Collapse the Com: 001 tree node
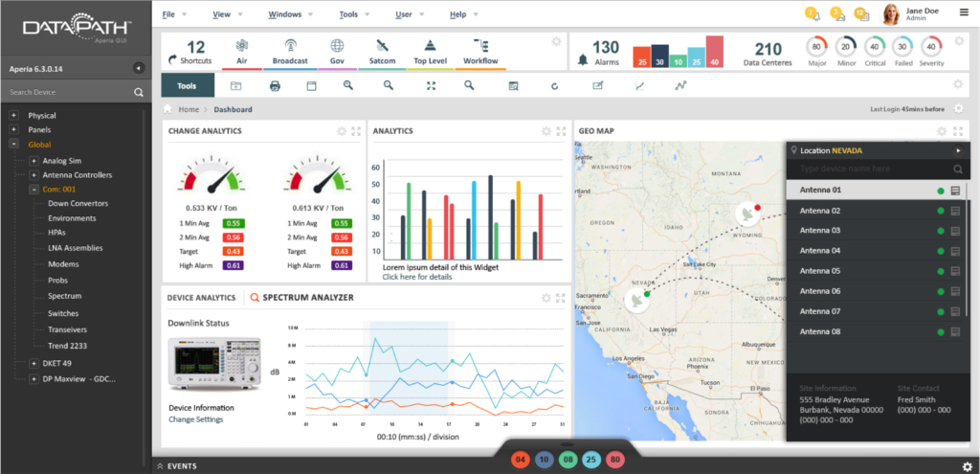980x474 pixels. point(33,190)
